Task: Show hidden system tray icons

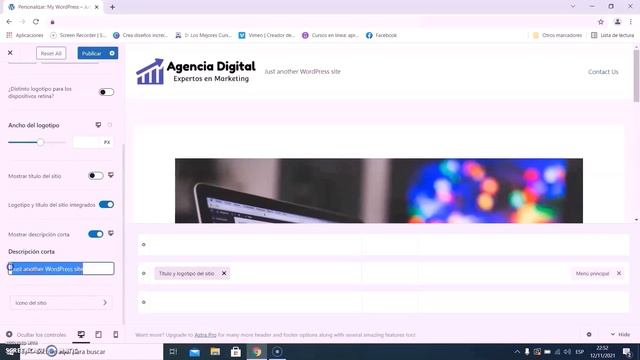Action: click(517, 351)
